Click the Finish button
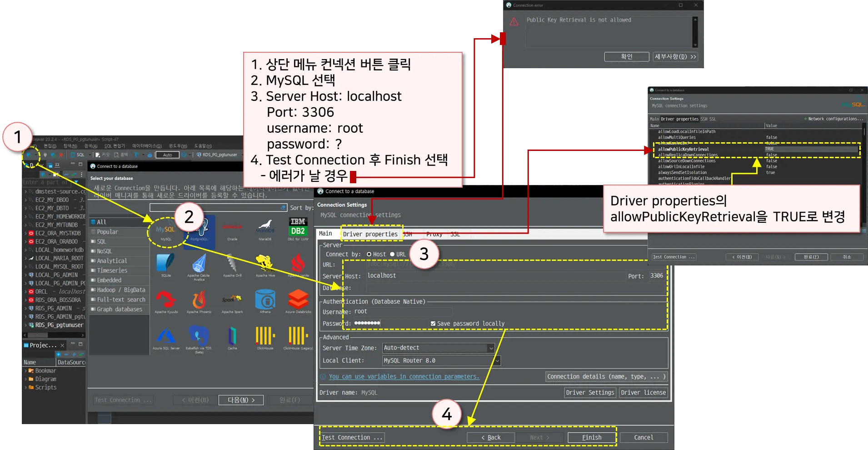The image size is (868, 450). (592, 438)
